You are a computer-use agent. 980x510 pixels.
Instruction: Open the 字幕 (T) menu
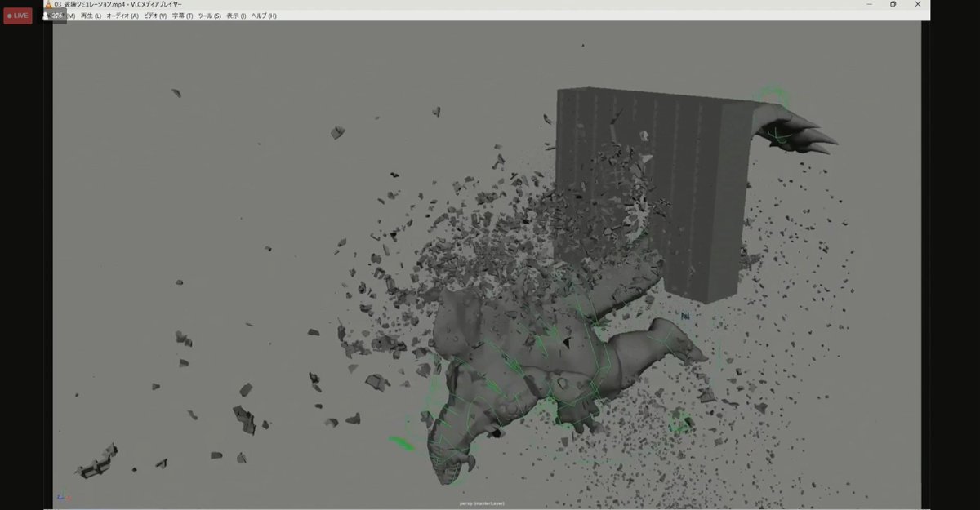183,16
